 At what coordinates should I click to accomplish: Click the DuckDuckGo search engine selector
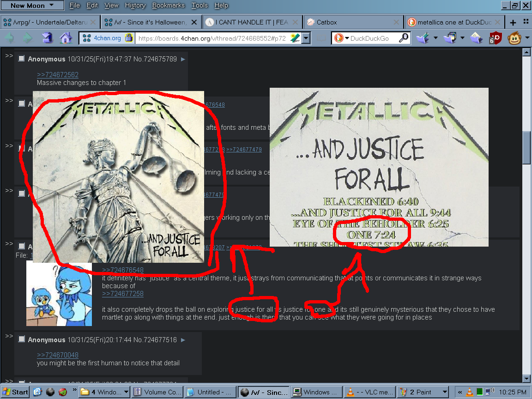tap(341, 38)
